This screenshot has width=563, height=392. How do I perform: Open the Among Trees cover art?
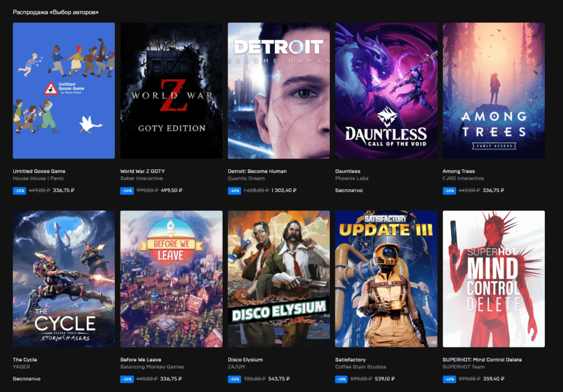click(x=494, y=91)
